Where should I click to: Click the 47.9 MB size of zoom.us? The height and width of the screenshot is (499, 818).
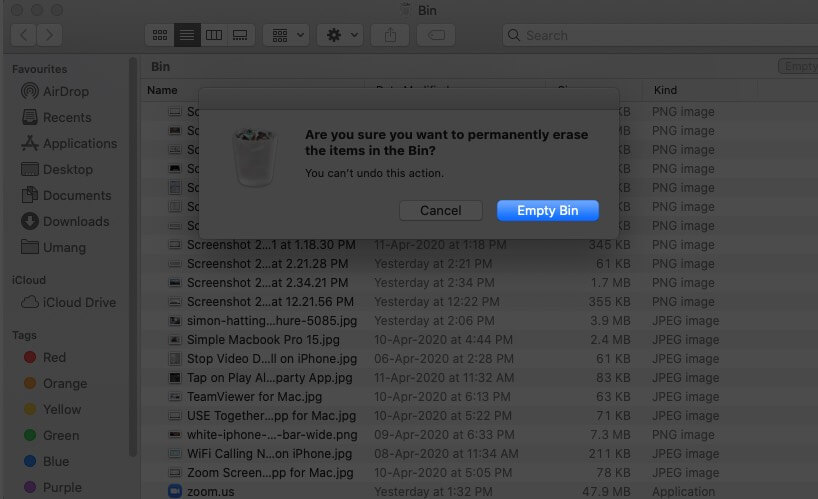pyautogui.click(x=606, y=492)
